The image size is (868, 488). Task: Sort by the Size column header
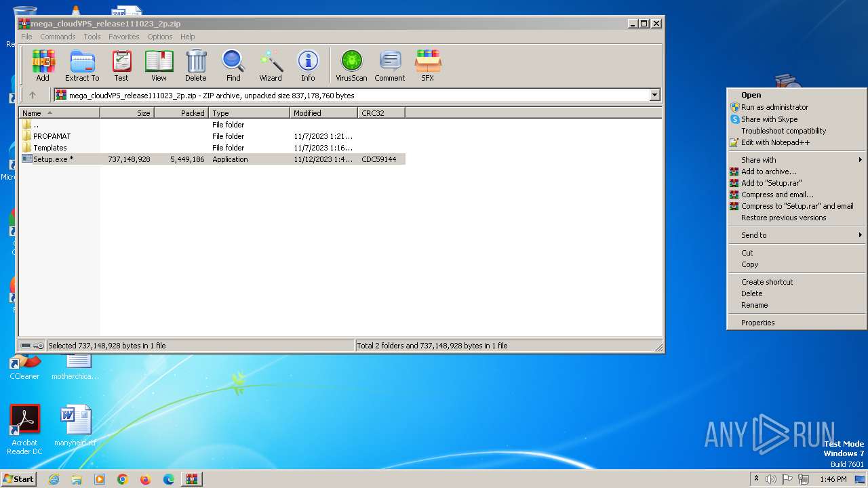(x=127, y=113)
